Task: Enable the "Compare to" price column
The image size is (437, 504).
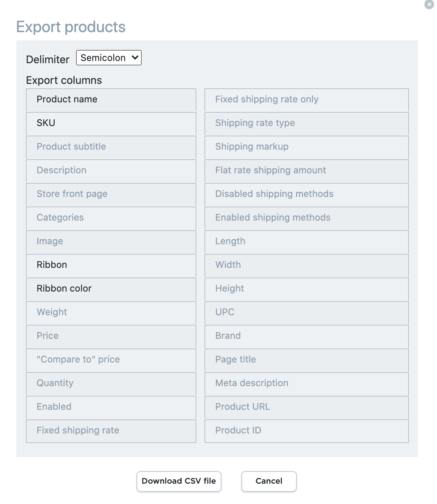Action: [111, 360]
